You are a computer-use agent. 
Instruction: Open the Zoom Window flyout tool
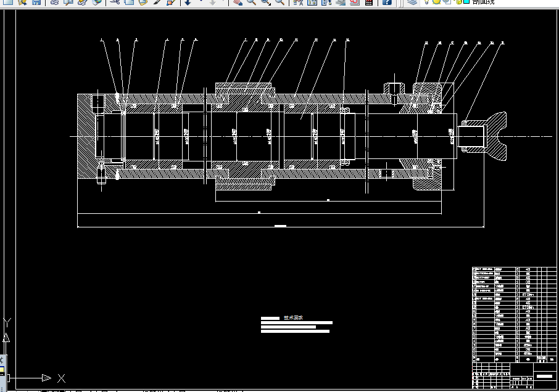coord(265,2)
